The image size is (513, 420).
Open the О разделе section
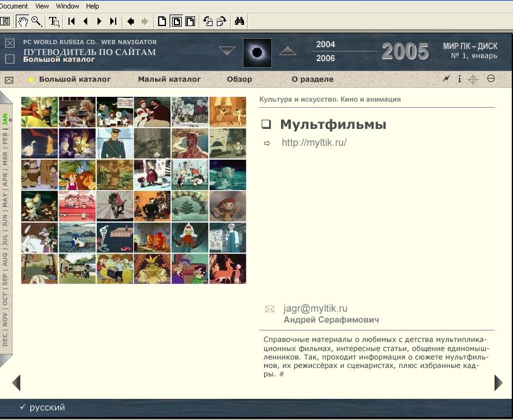[x=313, y=79]
